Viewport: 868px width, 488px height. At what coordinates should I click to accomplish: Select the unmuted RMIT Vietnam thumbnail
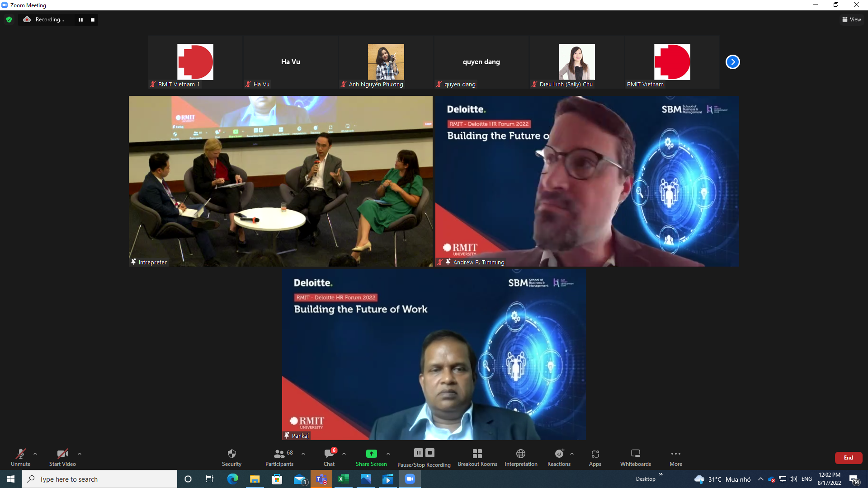tap(672, 62)
